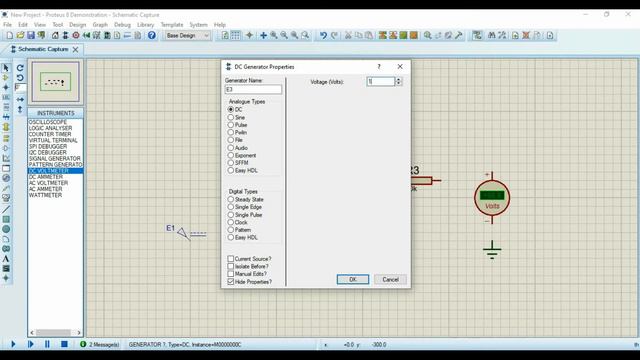Image resolution: width=640 pixels, height=360 pixels.
Task: Start the simulation with Play button
Action: tap(13, 344)
